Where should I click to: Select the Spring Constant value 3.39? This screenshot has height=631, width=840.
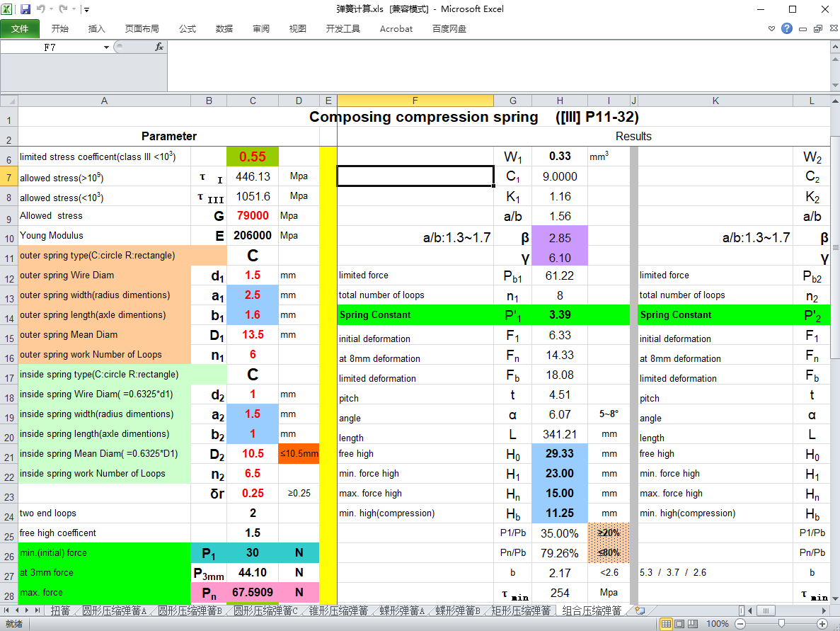[560, 314]
